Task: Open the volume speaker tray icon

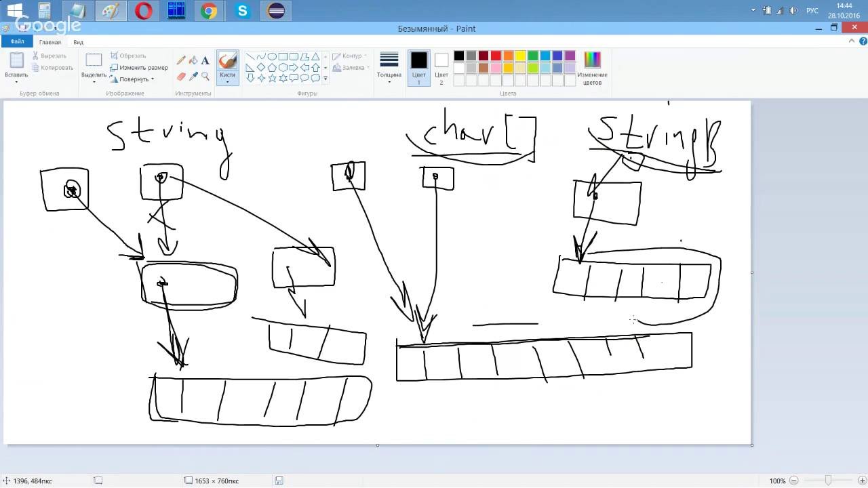Action: pyautogui.click(x=794, y=11)
